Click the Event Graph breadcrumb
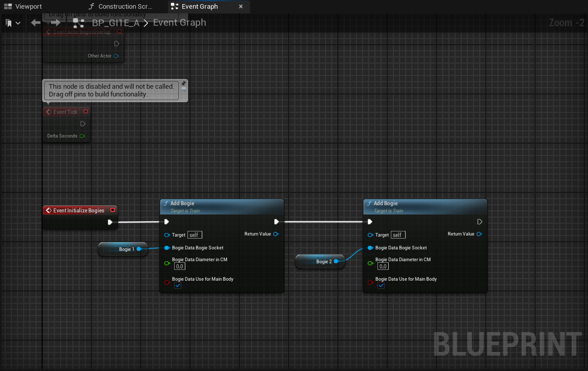This screenshot has width=588, height=371. point(179,23)
